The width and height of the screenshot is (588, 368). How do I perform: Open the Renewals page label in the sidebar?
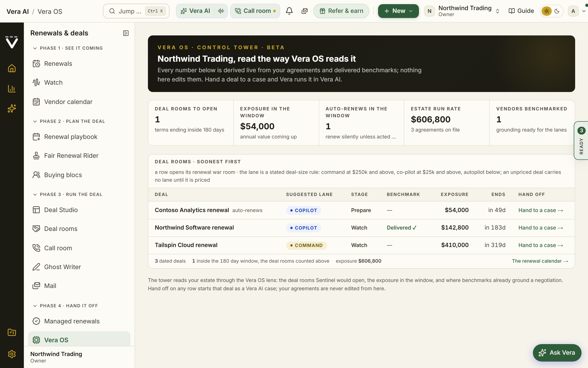click(58, 63)
